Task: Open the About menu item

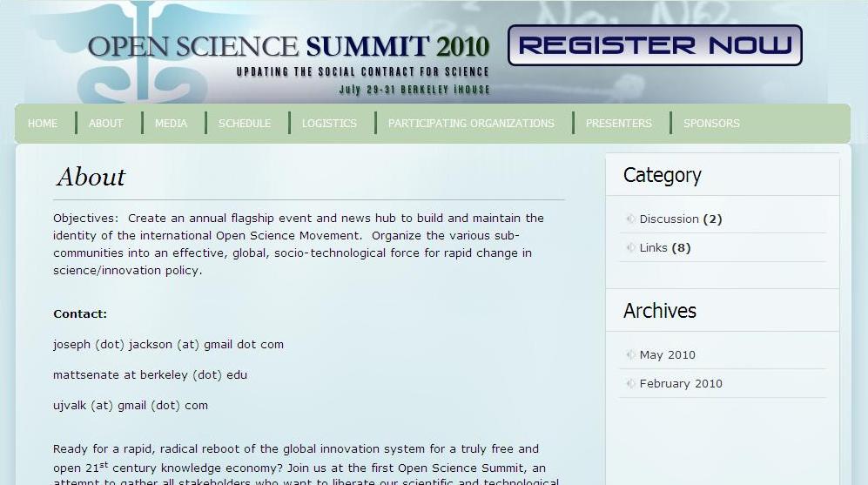Action: click(x=105, y=124)
